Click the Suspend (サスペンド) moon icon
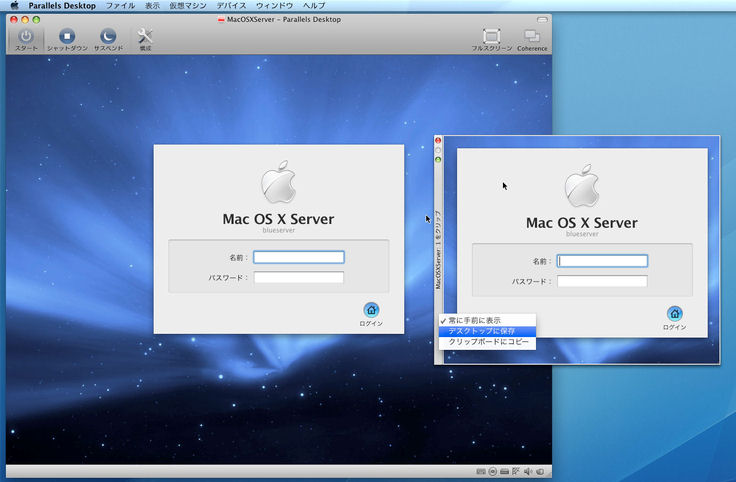Viewport: 736px width, 482px height. [108, 36]
